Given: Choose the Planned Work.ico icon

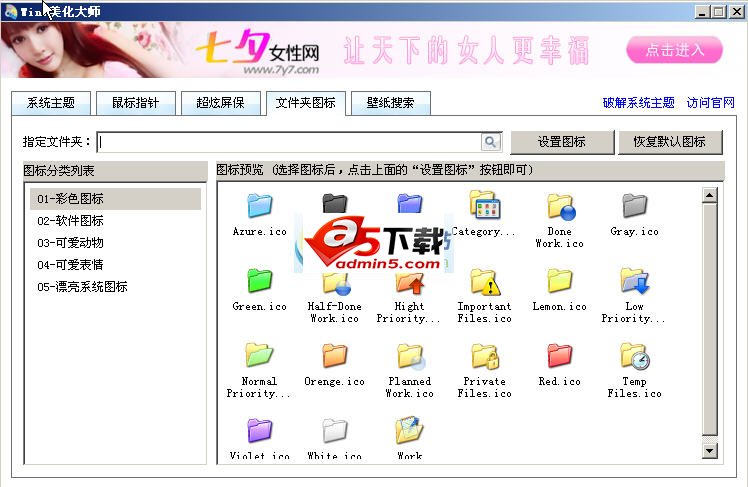Looking at the screenshot, I should [x=411, y=356].
